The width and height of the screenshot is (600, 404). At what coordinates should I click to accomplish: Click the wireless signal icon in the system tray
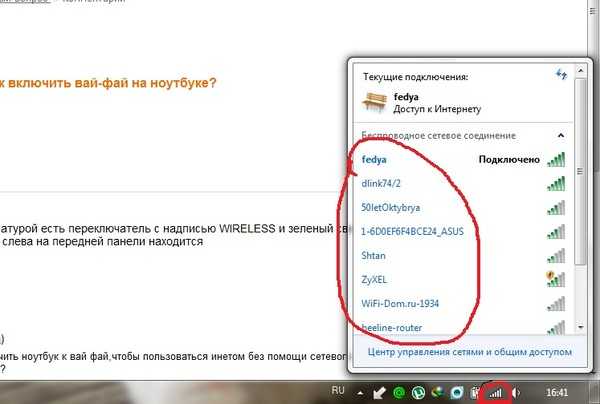tap(496, 393)
